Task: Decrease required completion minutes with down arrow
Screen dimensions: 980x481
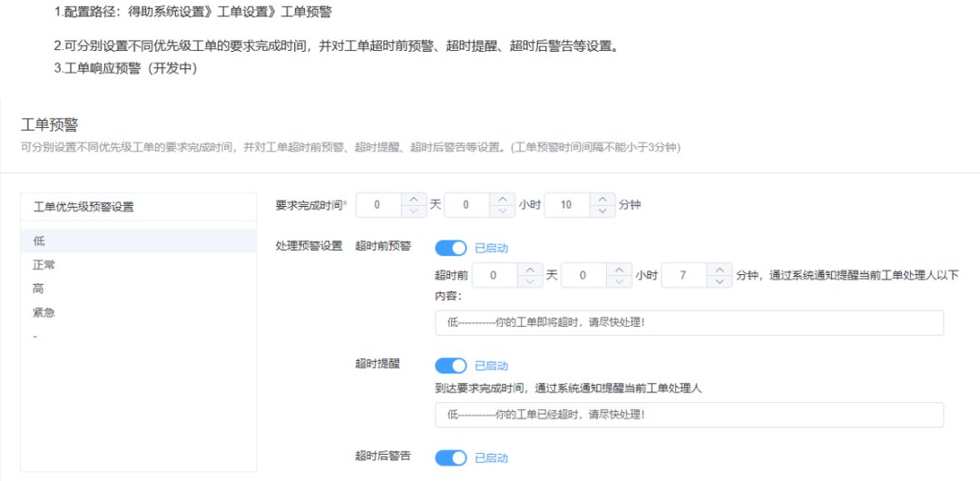Action: (602, 211)
